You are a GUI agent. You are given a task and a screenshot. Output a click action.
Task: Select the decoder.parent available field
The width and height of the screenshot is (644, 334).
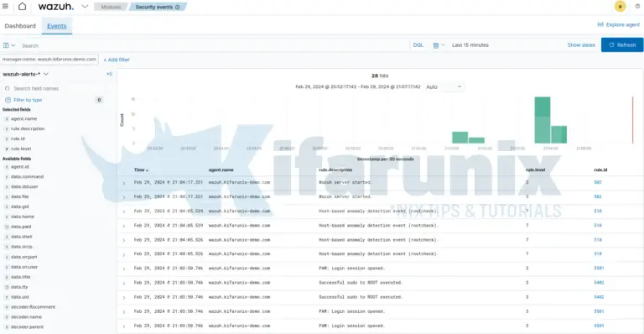coord(27,327)
